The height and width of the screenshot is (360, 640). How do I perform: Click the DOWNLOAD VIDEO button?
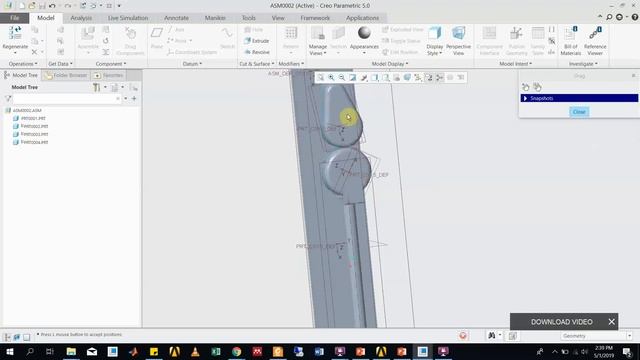pyautogui.click(x=562, y=322)
